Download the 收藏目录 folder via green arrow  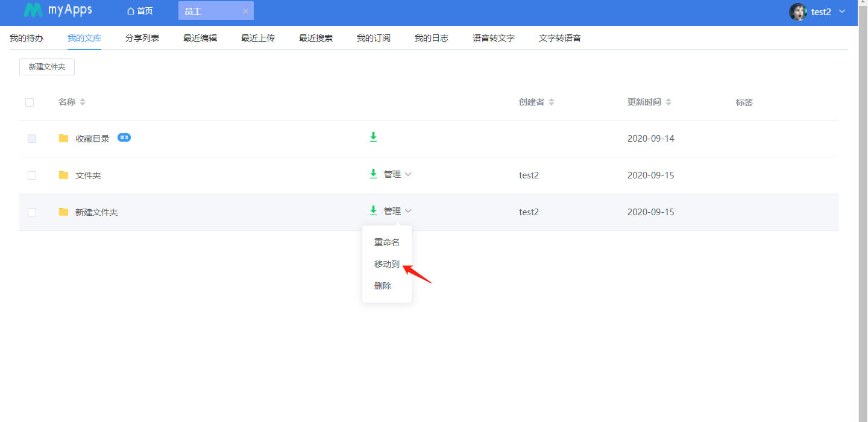pyautogui.click(x=373, y=137)
